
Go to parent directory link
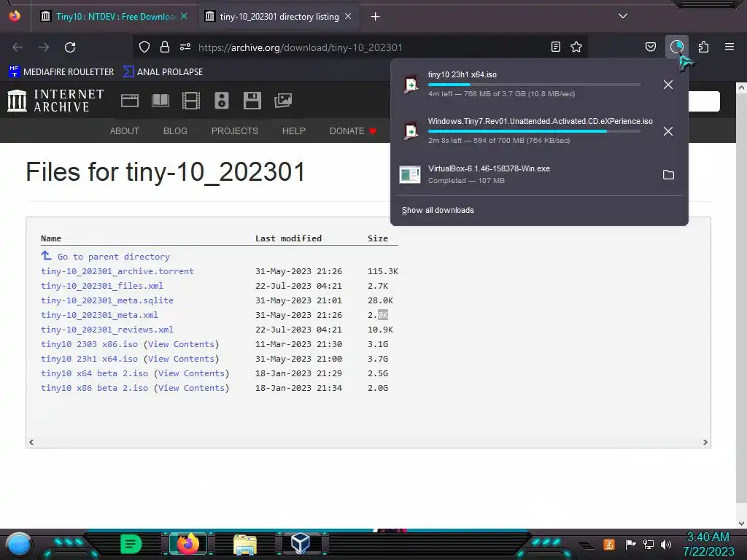coord(113,257)
